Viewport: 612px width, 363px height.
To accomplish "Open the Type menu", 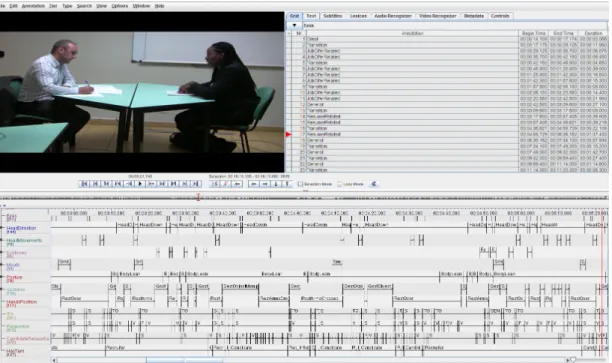I will tap(67, 6).
